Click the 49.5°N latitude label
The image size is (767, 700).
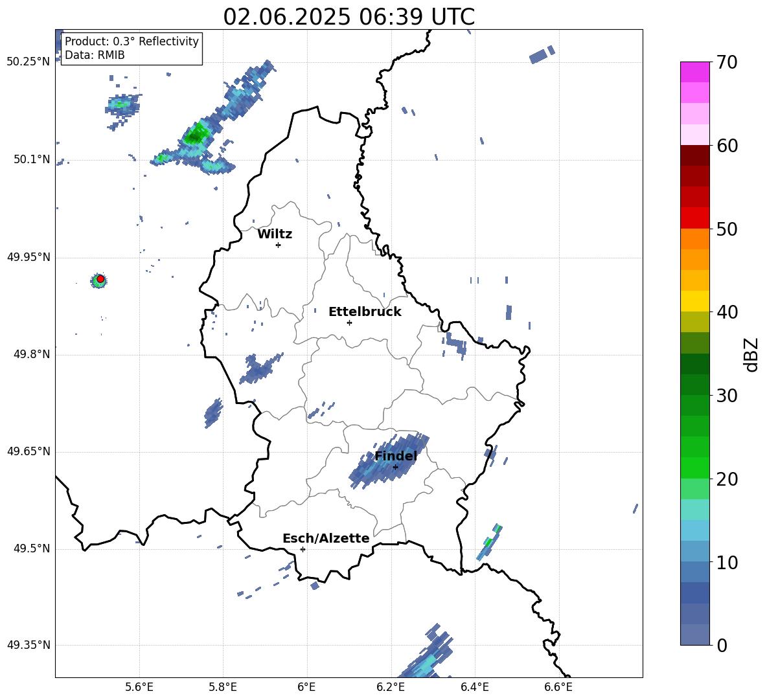tap(32, 548)
